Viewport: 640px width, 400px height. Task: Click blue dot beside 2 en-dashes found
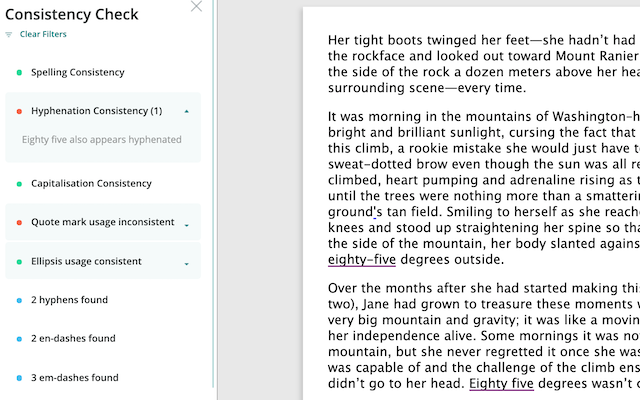pos(19,339)
